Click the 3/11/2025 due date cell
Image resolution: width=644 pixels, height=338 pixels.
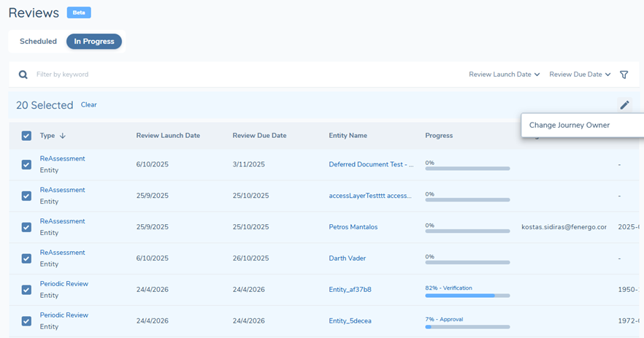pos(248,164)
